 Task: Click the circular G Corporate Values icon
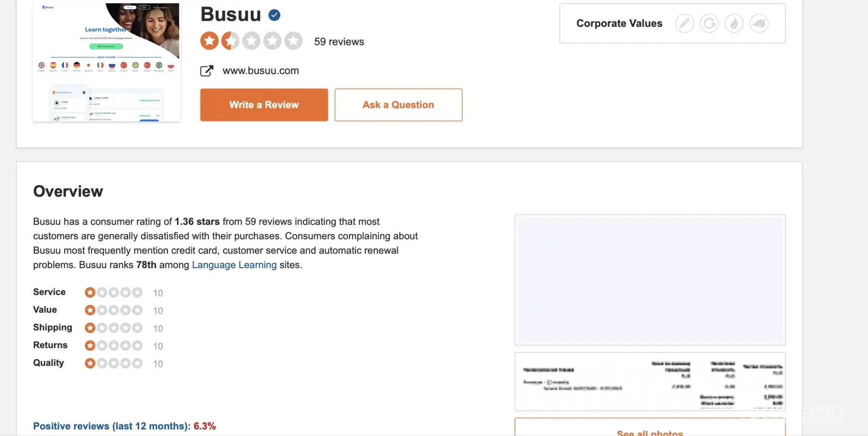coord(709,23)
